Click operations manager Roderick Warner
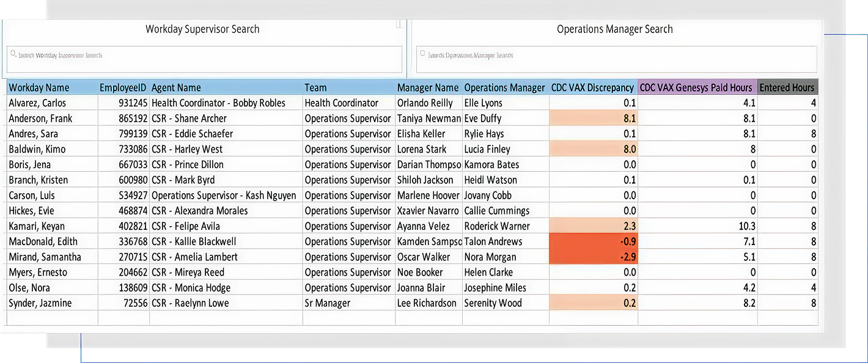The width and height of the screenshot is (868, 363). coord(506,226)
